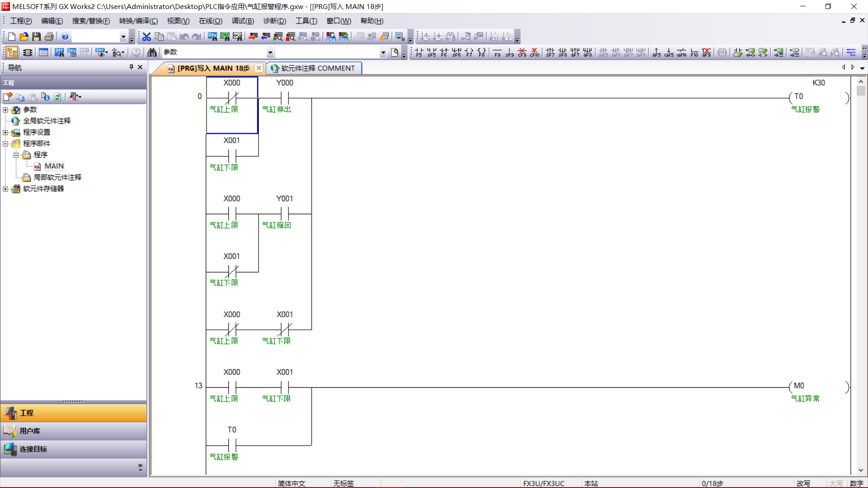
Task: Insert a coil (F7)
Action: click(469, 52)
